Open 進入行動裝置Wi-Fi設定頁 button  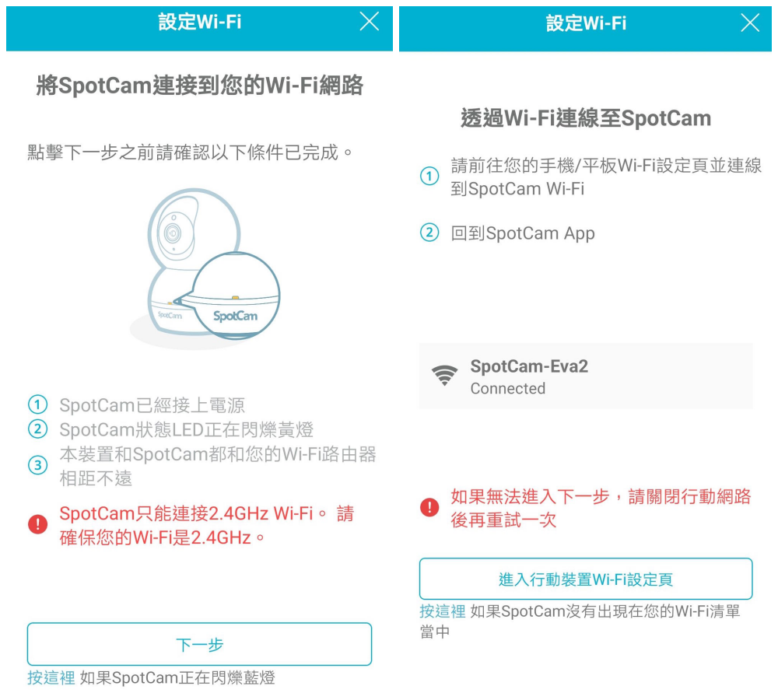click(586, 579)
